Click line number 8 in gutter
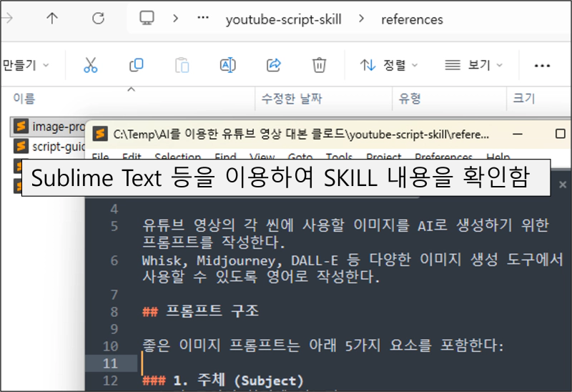Viewport: 572px width, 392px height. [114, 312]
